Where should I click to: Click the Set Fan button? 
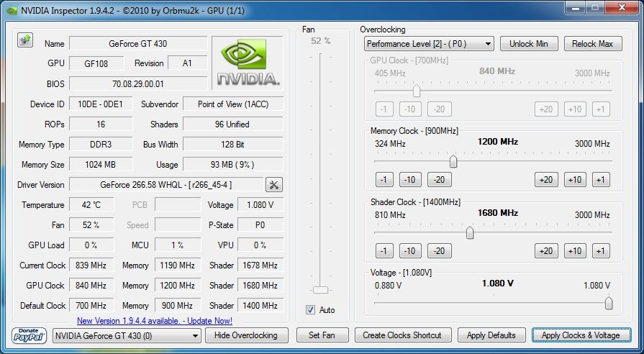[x=322, y=335]
